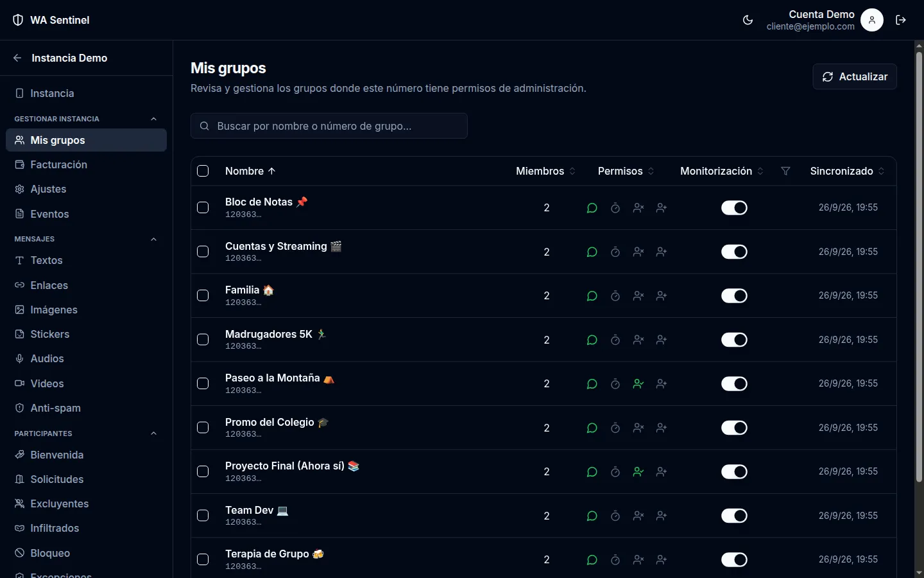
Task: Open the Bienvenida sidebar link
Action: [x=86, y=455]
